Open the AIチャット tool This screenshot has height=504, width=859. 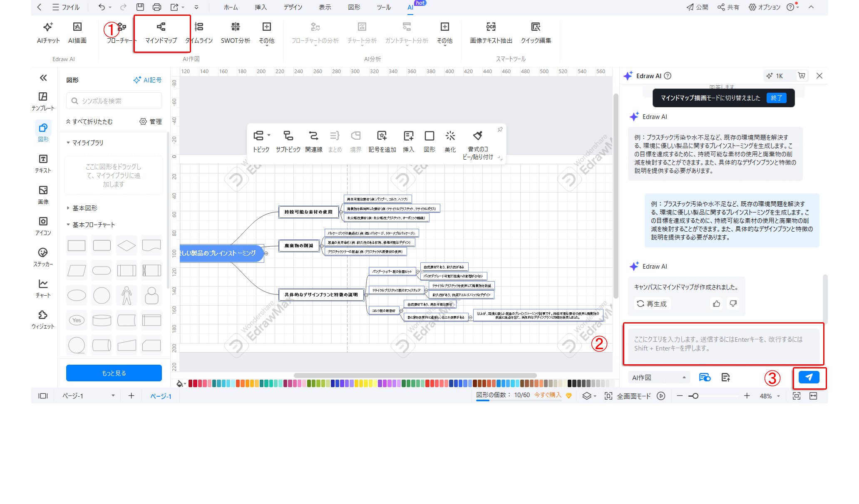tap(48, 32)
